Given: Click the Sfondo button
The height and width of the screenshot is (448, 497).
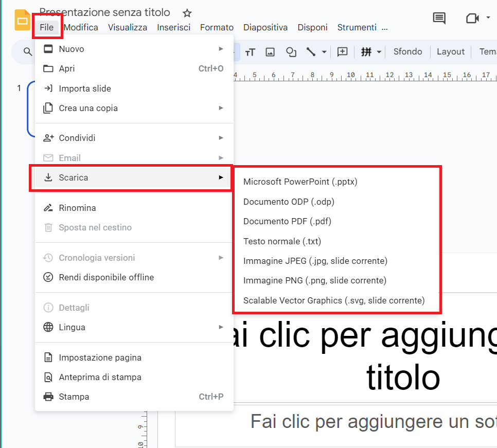Looking at the screenshot, I should 407,51.
